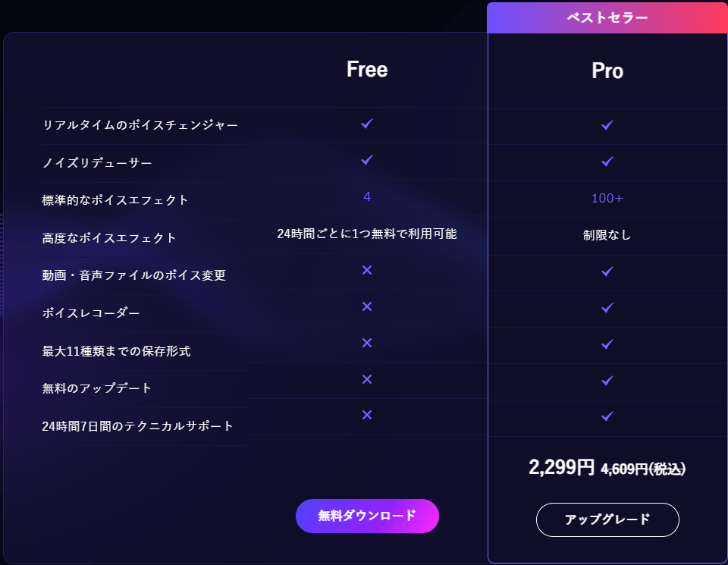
Task: Click the Free plan heading
Action: pos(367,70)
